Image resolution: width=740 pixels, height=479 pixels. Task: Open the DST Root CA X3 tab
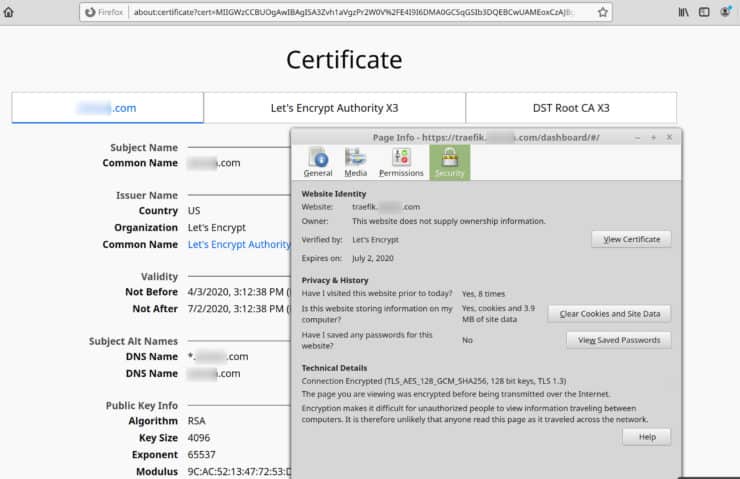click(x=570, y=107)
